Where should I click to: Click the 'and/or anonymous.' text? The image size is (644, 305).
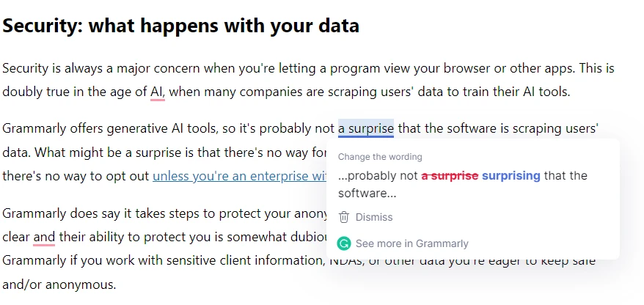pos(59,284)
